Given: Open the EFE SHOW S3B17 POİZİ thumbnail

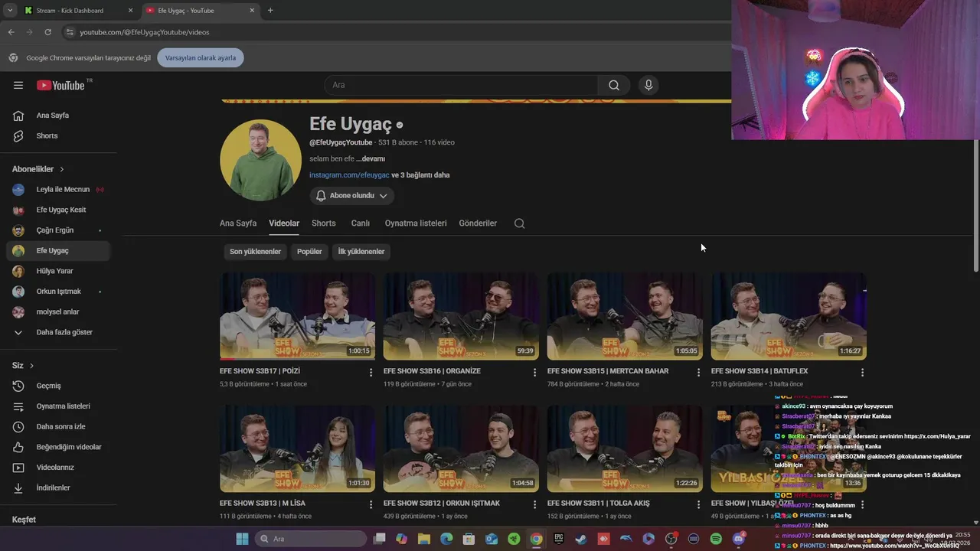Looking at the screenshot, I should tap(297, 316).
